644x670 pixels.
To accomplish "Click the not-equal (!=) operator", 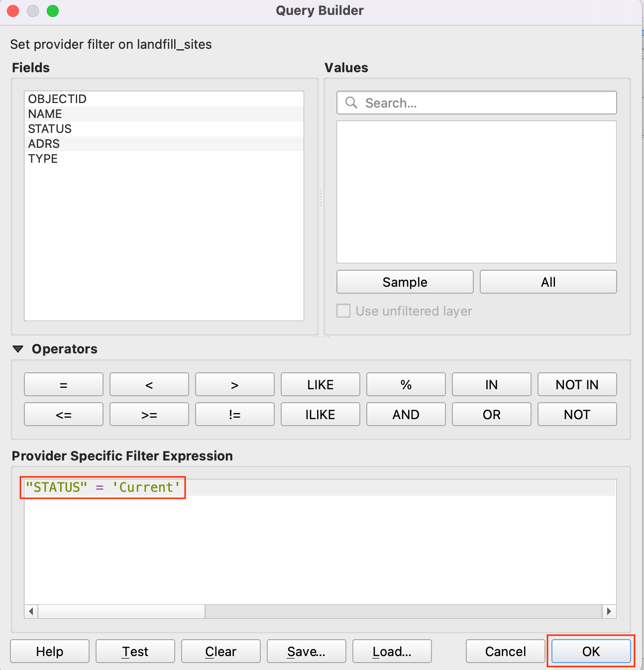I will coord(234,414).
